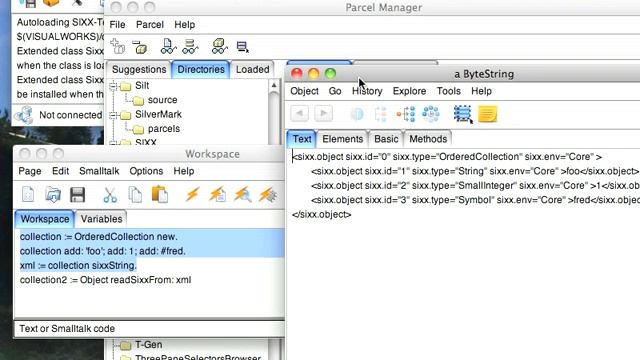Click the Copy icon in Workspace toolbar

135,195
